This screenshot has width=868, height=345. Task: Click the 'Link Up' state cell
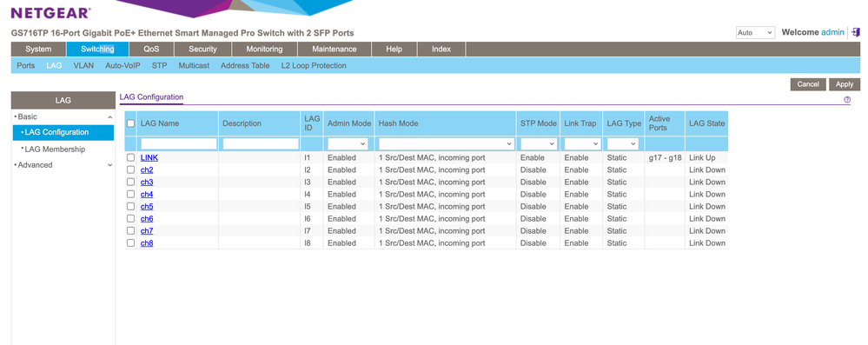pyautogui.click(x=706, y=158)
